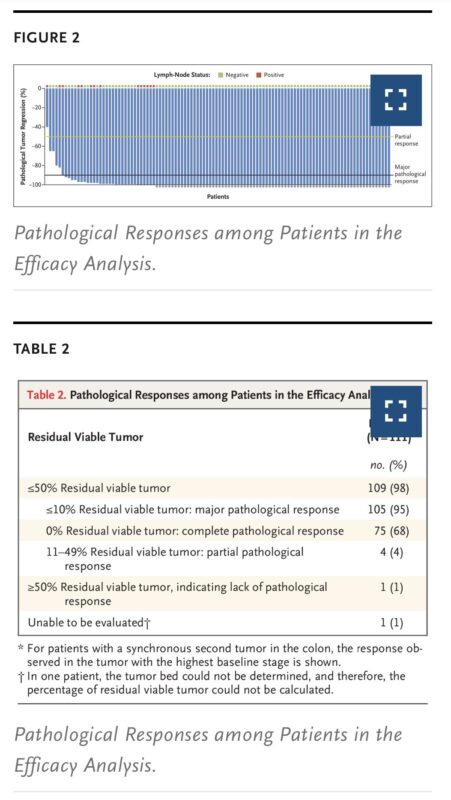Click the red 'Table 2.' title text
The image size is (451, 800).
[x=46, y=395]
